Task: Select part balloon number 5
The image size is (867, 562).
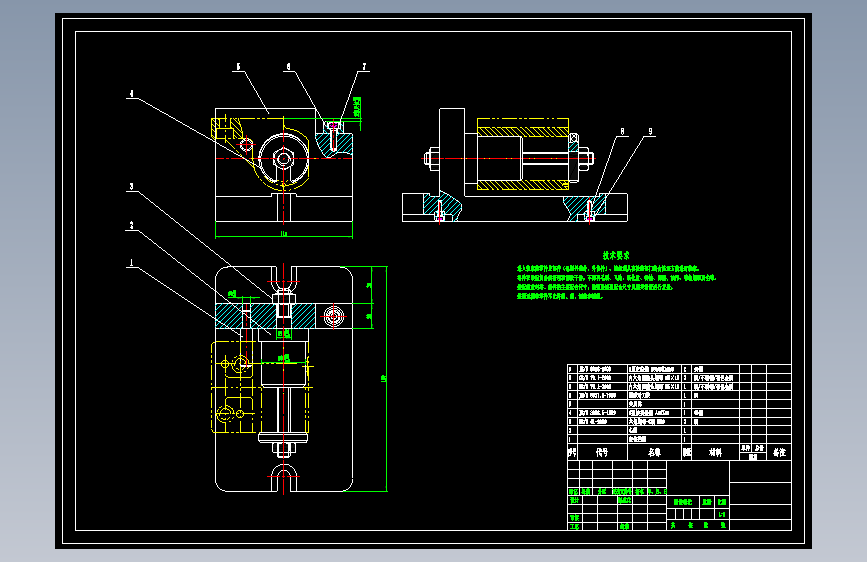Action: coord(239,67)
